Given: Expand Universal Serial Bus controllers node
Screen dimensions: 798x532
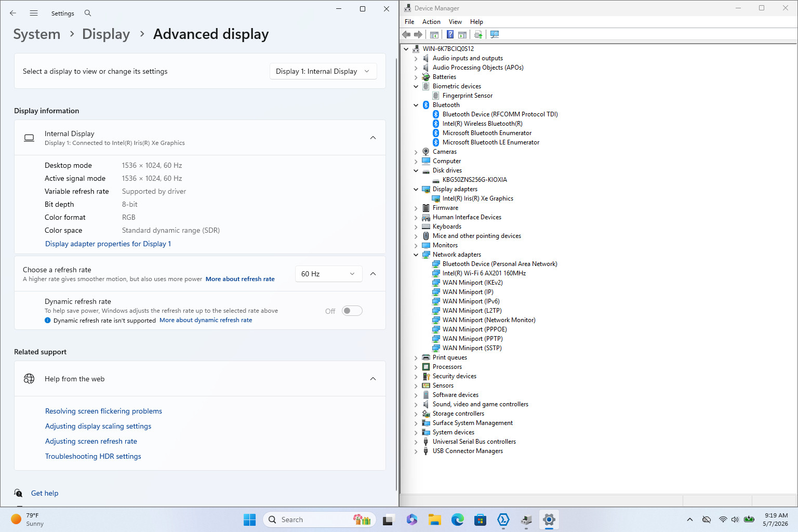Looking at the screenshot, I should coord(416,442).
